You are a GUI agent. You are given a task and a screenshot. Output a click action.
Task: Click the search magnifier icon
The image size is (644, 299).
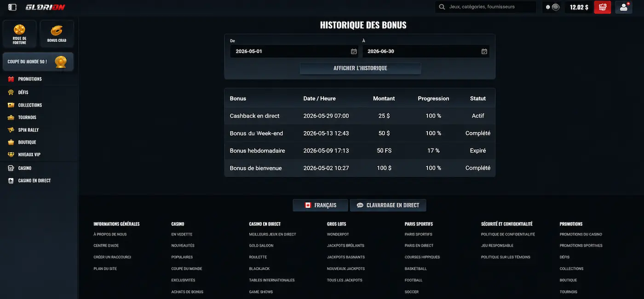pos(442,7)
